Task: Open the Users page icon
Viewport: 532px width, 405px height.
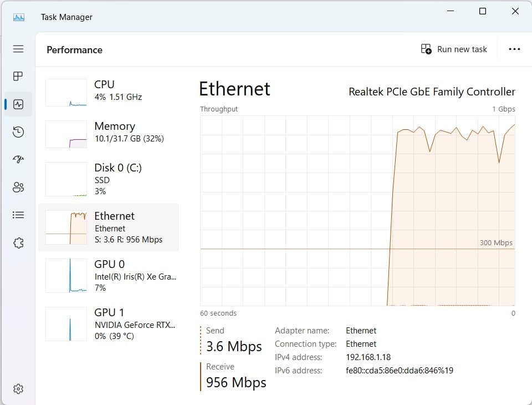Action: click(18, 187)
